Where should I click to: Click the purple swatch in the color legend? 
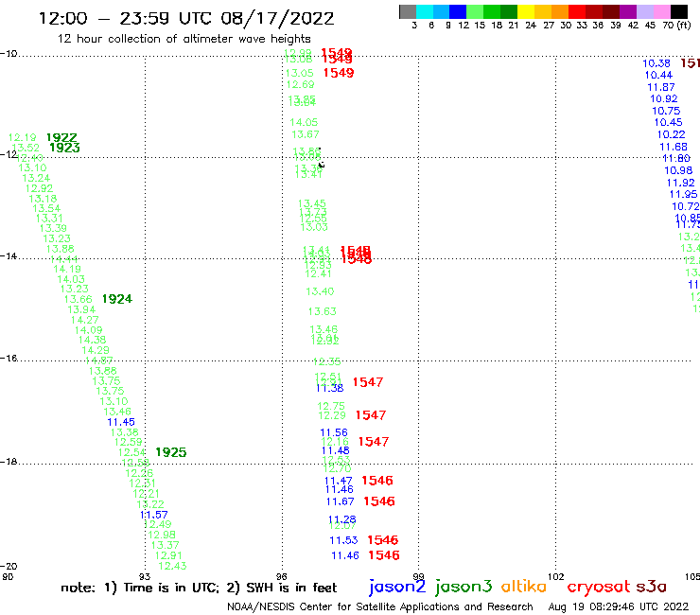[628, 11]
